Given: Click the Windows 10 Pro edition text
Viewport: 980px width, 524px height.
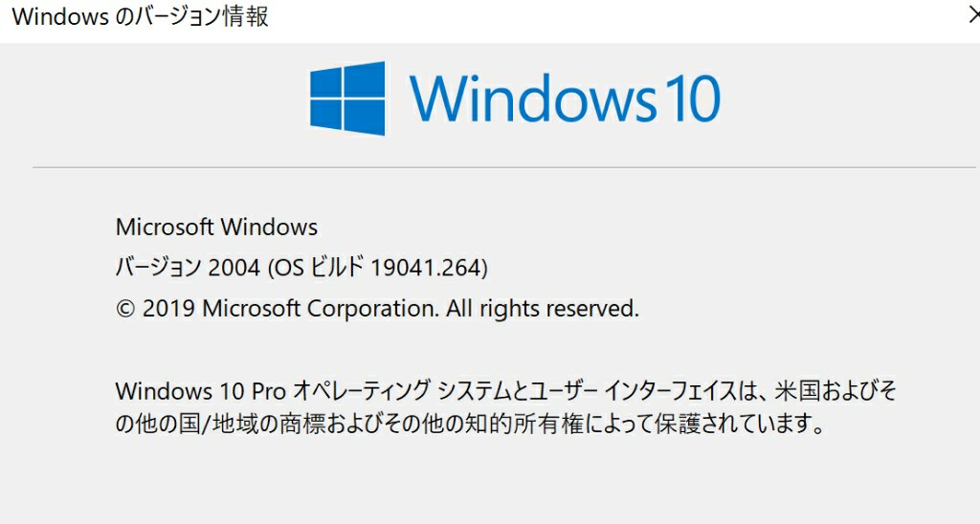Looking at the screenshot, I should [x=201, y=391].
